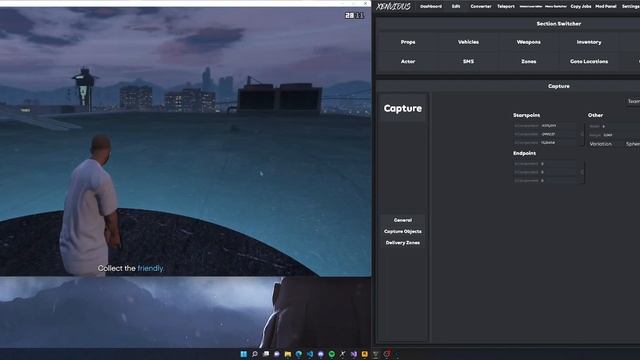The height and width of the screenshot is (360, 640).
Task: Switch to Goto Locations section
Action: [x=589, y=61]
